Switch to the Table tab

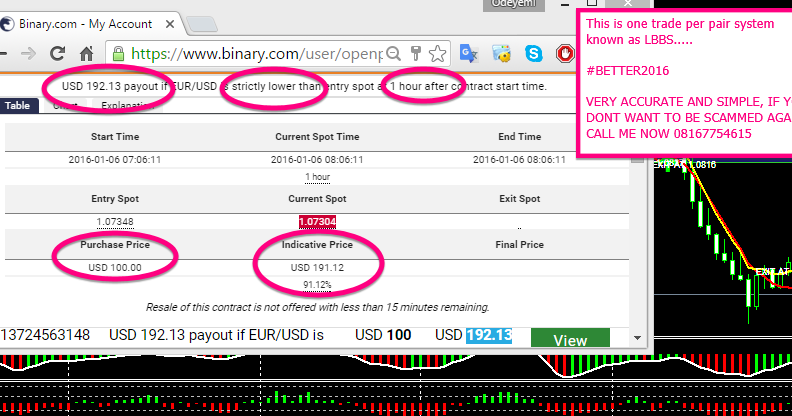click(18, 106)
